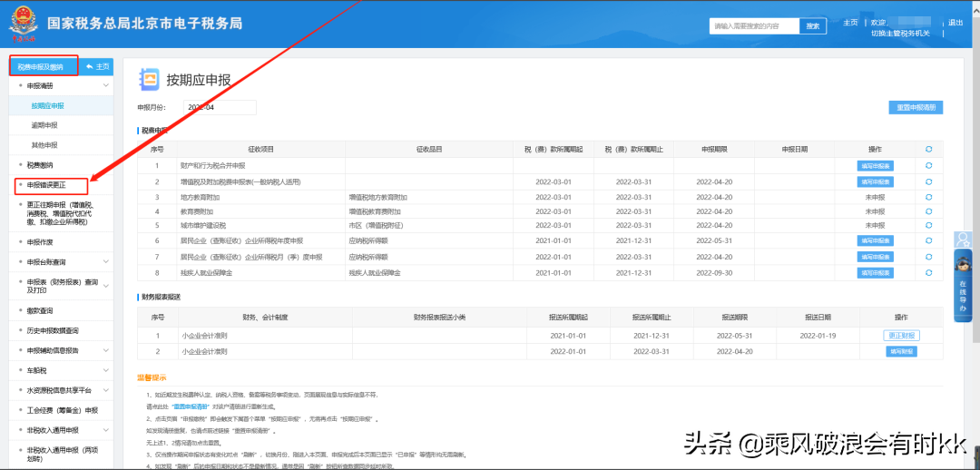Click 填写申报表 for 企业所得税月(季)度申报
Image resolution: width=980 pixels, height=470 pixels.
point(875,257)
